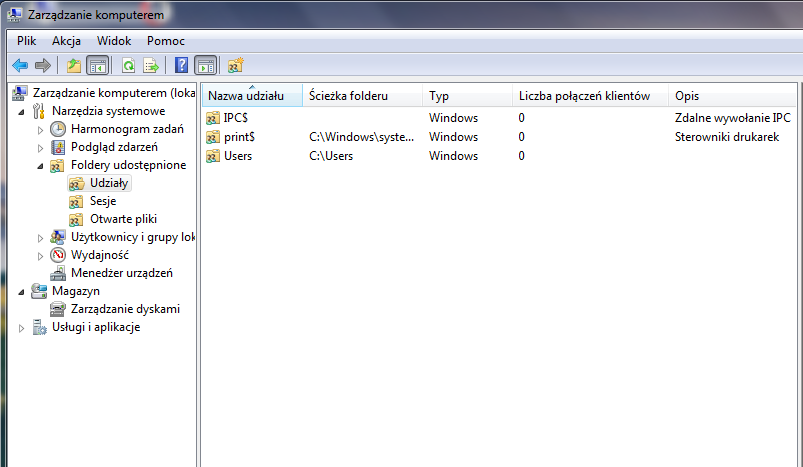Click the Otwarte pliki folder icon
The width and height of the screenshot is (803, 467).
point(76,219)
